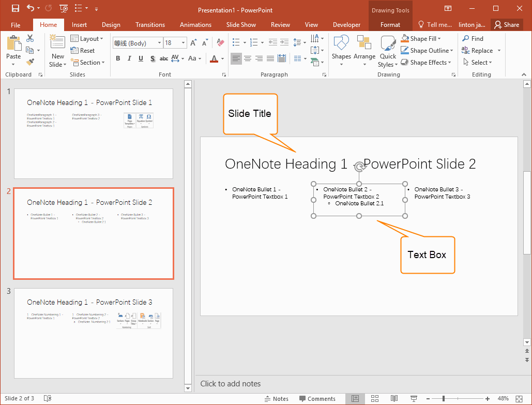Start Slide Show from status bar
The width and height of the screenshot is (532, 405).
(414, 399)
